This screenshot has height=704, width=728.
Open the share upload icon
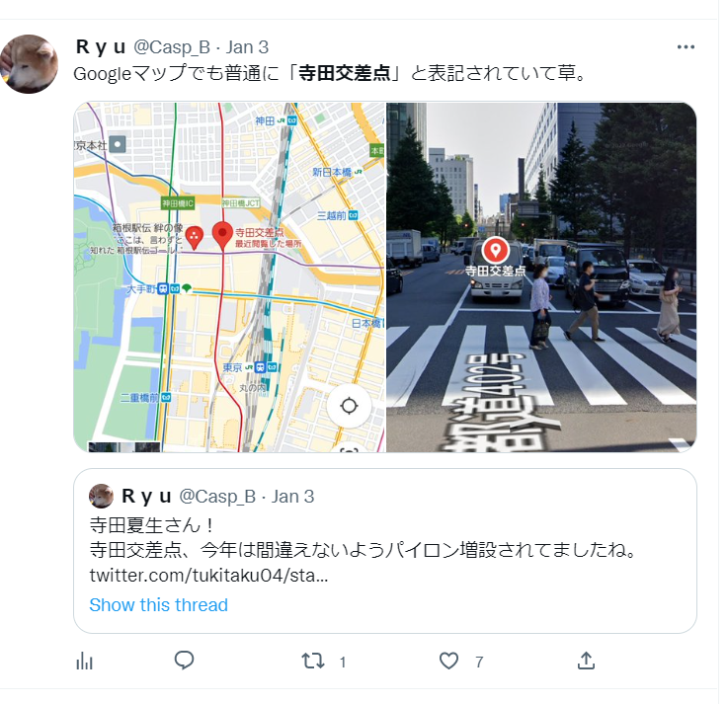[x=586, y=661]
